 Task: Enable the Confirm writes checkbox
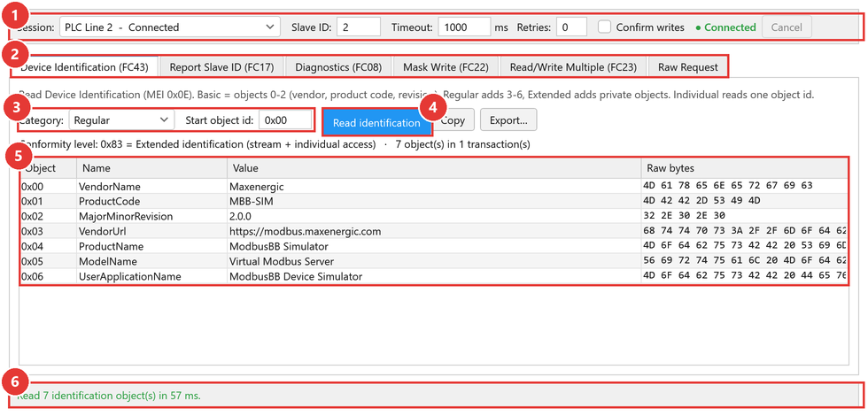[605, 27]
